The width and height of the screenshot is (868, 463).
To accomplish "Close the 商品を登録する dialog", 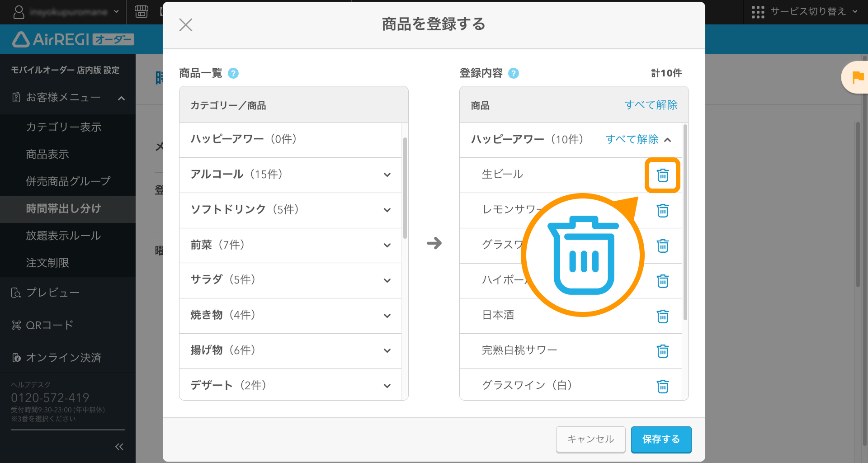I will click(x=186, y=24).
